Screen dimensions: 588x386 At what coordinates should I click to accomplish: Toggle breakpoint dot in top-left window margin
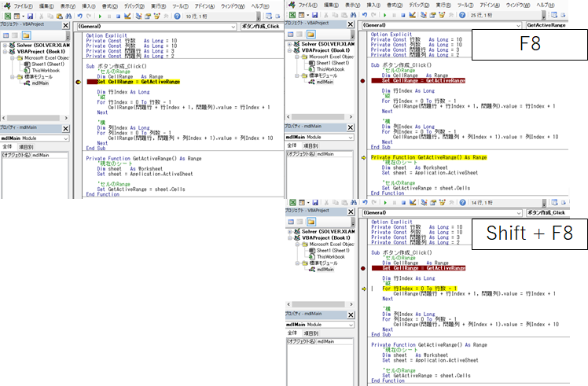pos(79,82)
